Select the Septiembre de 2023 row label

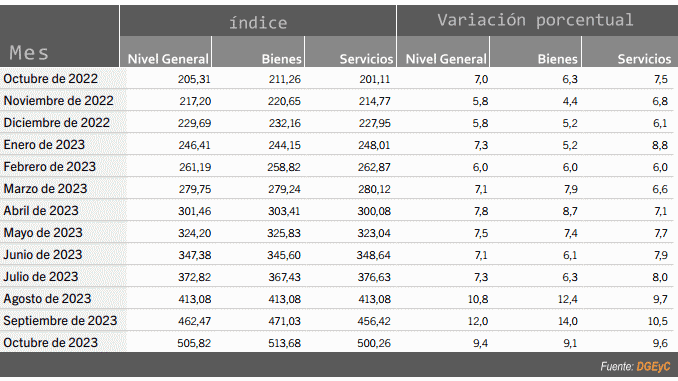[x=60, y=320]
